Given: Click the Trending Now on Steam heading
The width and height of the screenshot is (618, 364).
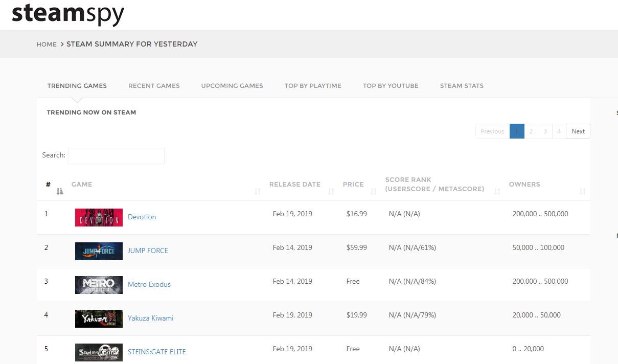Looking at the screenshot, I should coord(91,112).
